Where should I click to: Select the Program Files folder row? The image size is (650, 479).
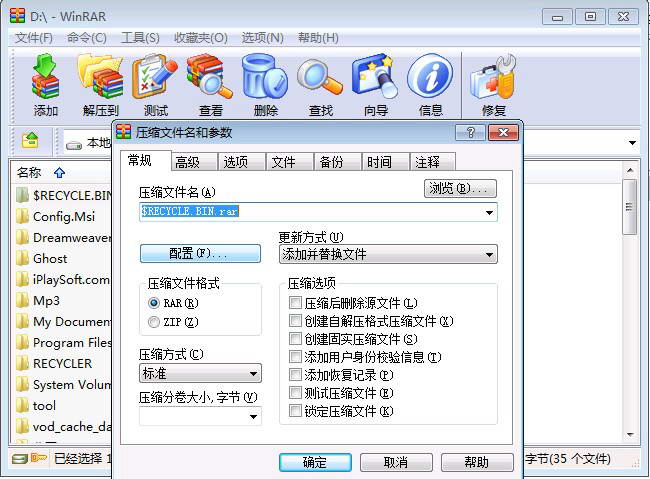(63, 342)
